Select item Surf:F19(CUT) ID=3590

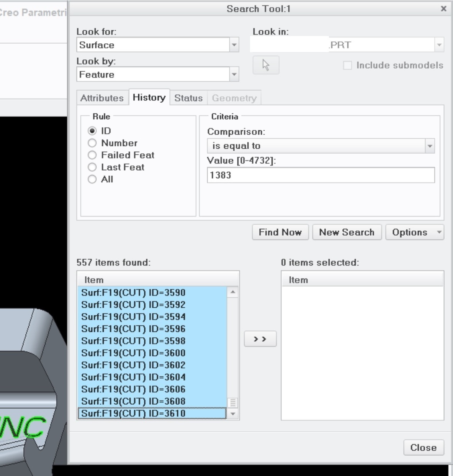[x=134, y=293]
